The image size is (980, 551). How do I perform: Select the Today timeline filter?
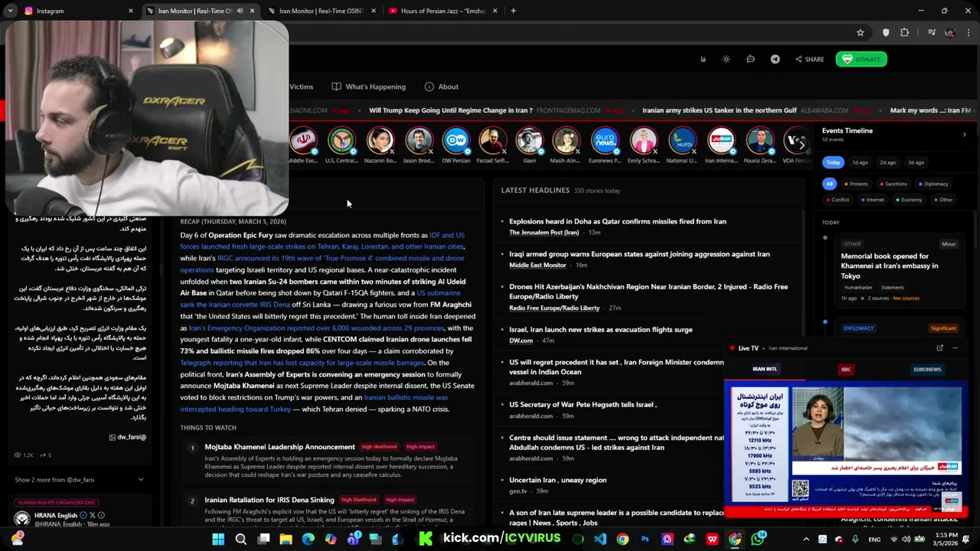(833, 162)
